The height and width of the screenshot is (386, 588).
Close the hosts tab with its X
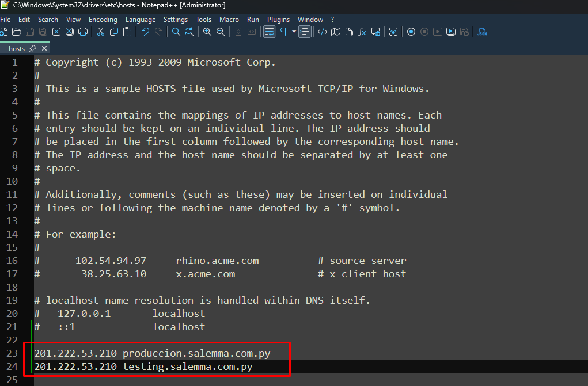click(x=44, y=49)
